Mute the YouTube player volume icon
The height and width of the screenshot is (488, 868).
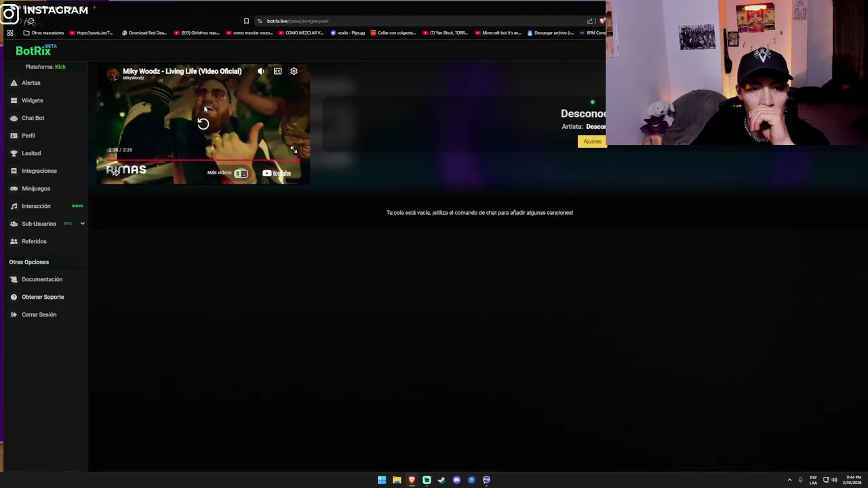click(261, 71)
